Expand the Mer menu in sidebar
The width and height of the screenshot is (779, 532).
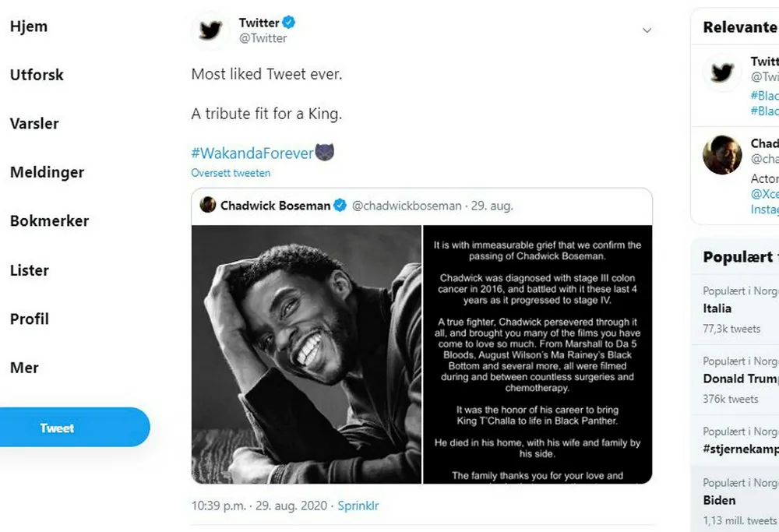coord(24,368)
